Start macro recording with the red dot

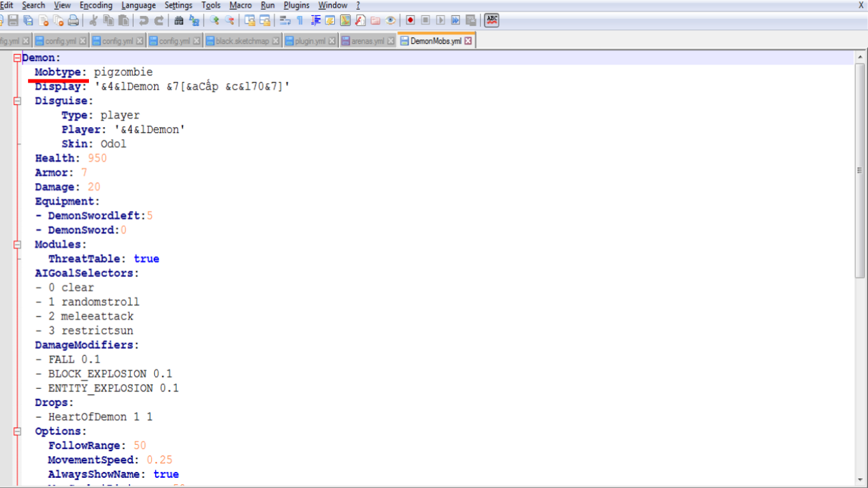410,20
